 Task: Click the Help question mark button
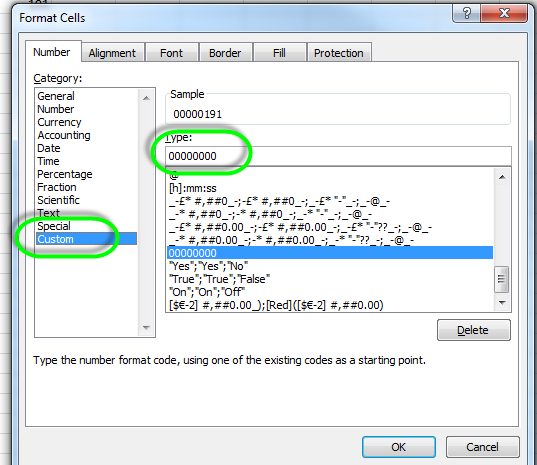(466, 14)
